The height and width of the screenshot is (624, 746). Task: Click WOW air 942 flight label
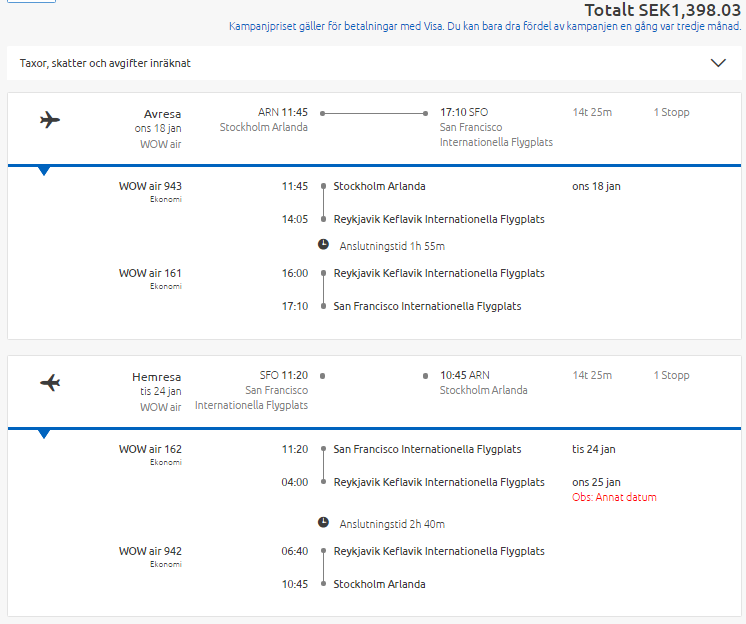pos(150,551)
